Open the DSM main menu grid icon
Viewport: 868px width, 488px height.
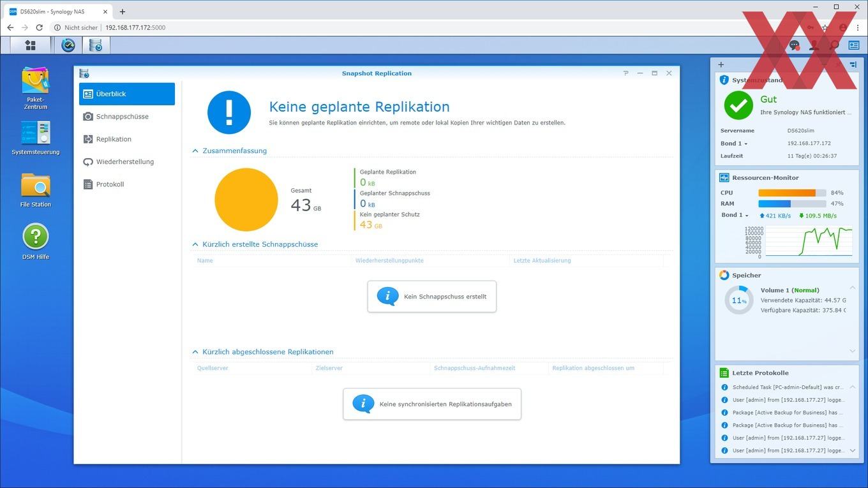[x=30, y=45]
